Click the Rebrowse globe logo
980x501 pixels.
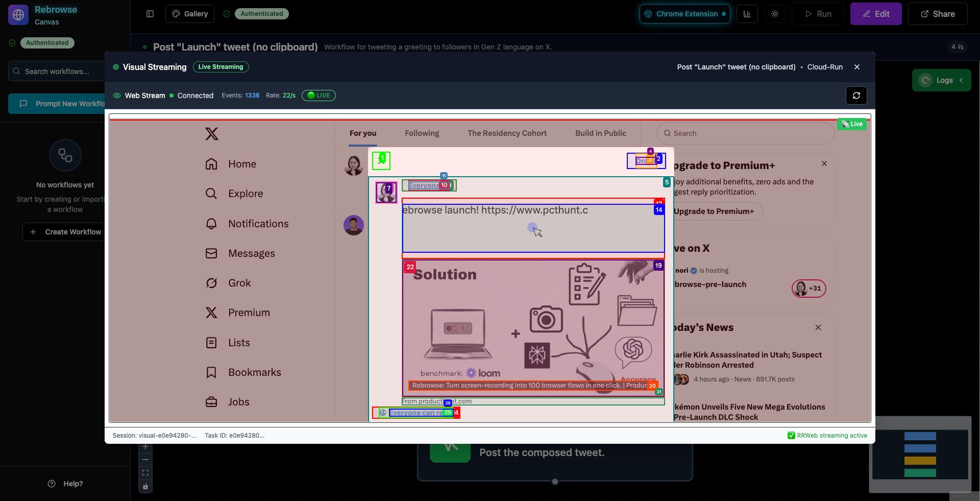point(18,15)
